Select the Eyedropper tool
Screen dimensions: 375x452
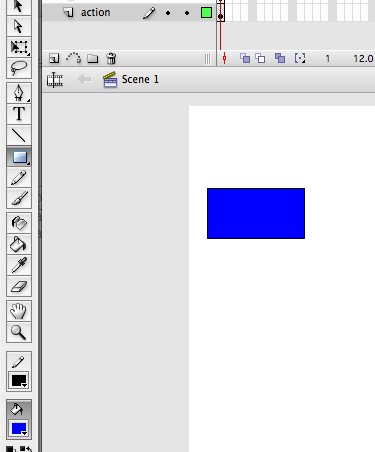[19, 265]
